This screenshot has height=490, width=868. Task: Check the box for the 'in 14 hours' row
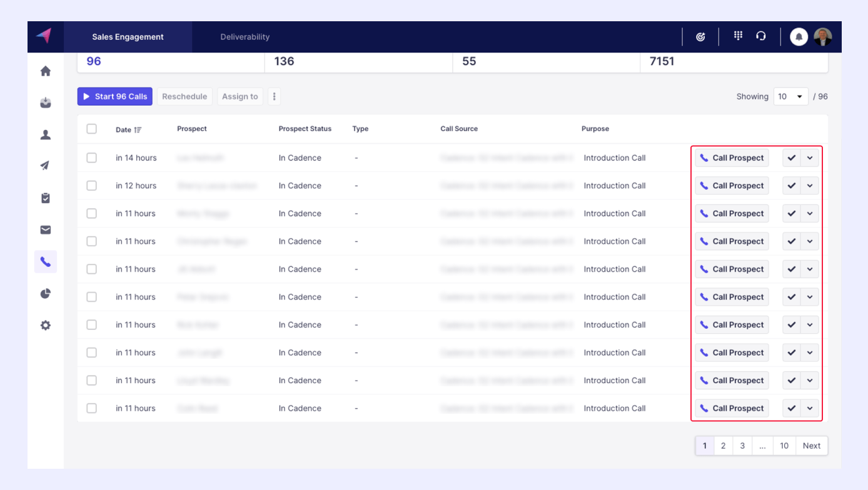point(92,158)
